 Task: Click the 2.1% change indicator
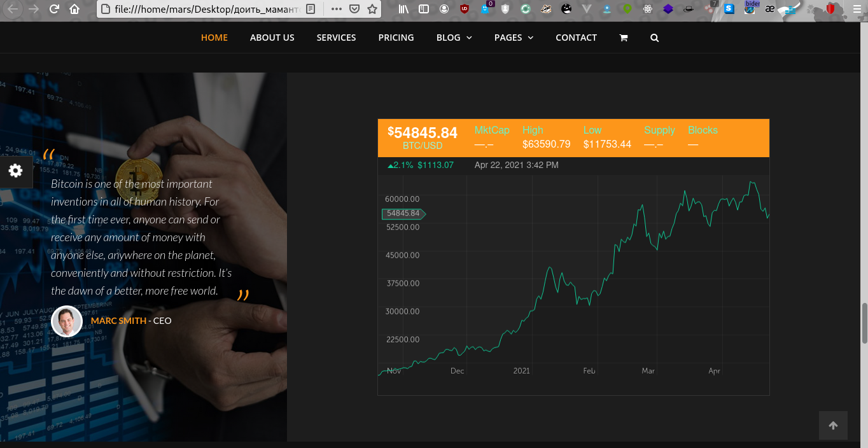[x=400, y=165]
